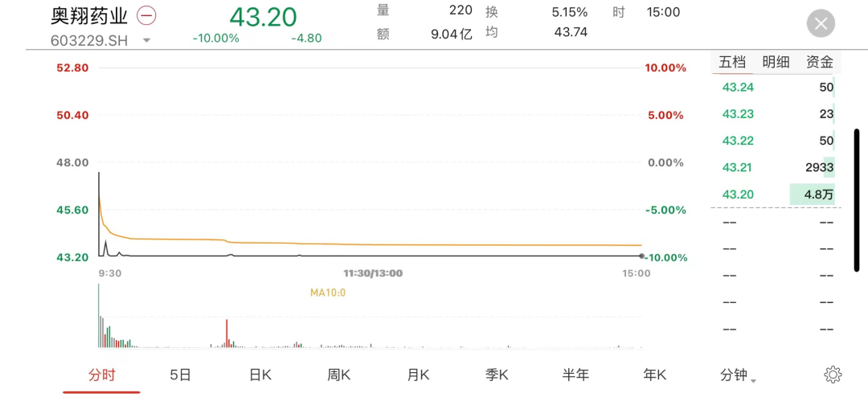The image size is (868, 401).
Task: Expand the stock code 603229.SH dropdown arrow
Action: pyautogui.click(x=146, y=40)
